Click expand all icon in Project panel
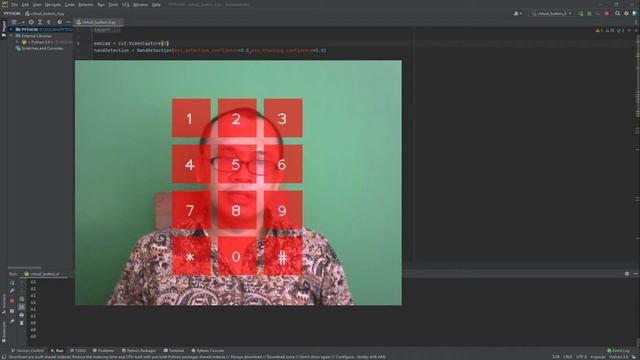The height and width of the screenshot is (360, 640). pyautogui.click(x=40, y=22)
